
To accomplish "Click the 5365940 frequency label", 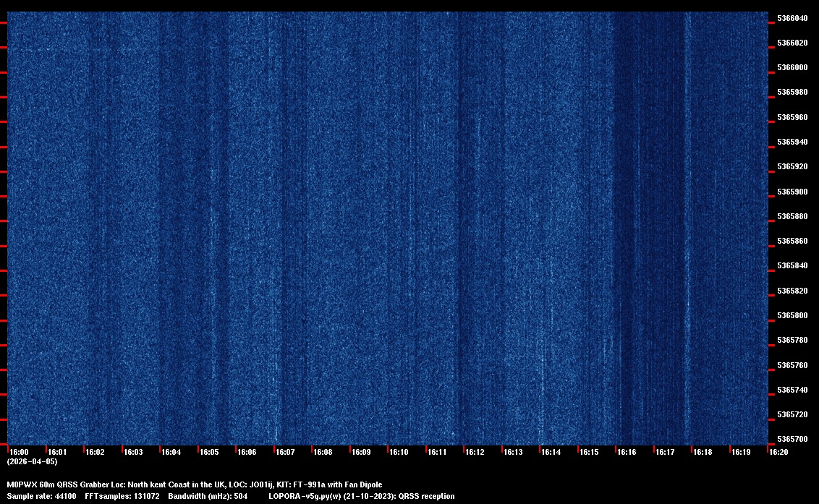I will coord(792,142).
